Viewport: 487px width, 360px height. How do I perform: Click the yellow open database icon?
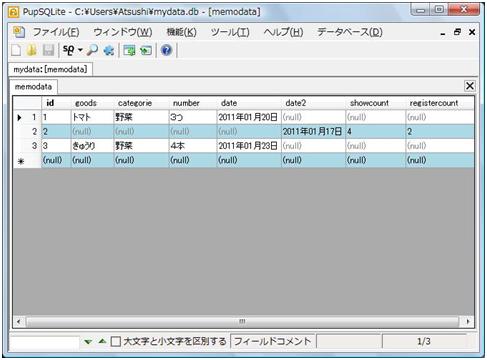[32, 50]
